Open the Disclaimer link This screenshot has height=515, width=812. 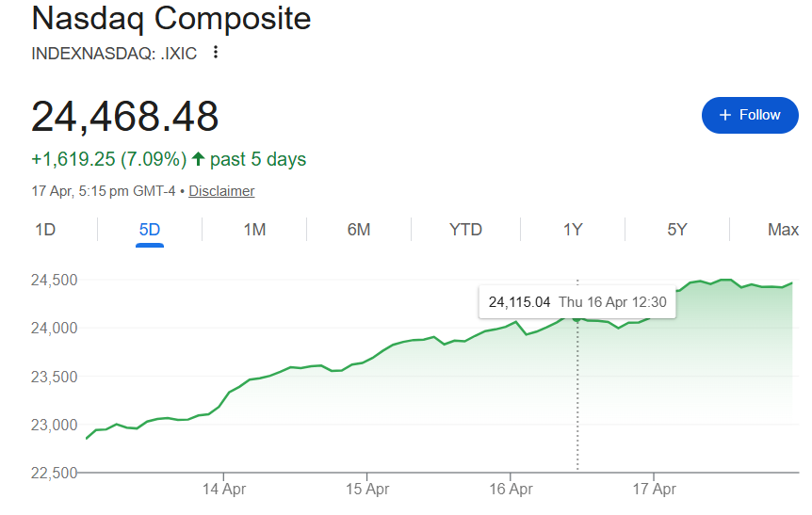click(221, 191)
